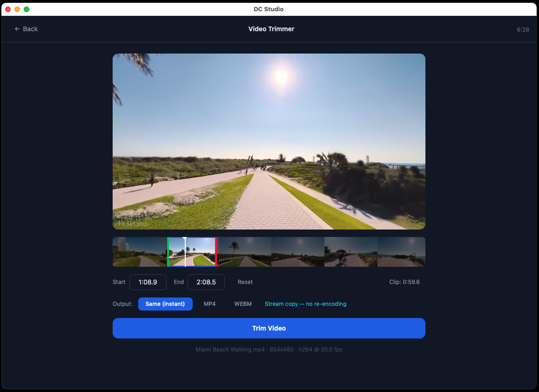Click the red end trim handle
This screenshot has width=539, height=392.
(x=216, y=251)
